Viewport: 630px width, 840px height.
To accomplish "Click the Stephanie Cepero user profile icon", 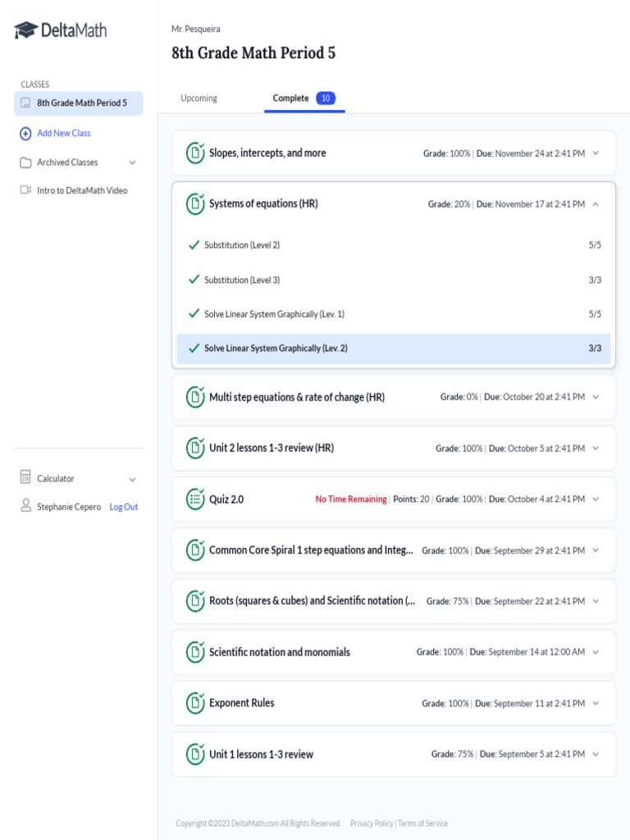I will click(25, 506).
